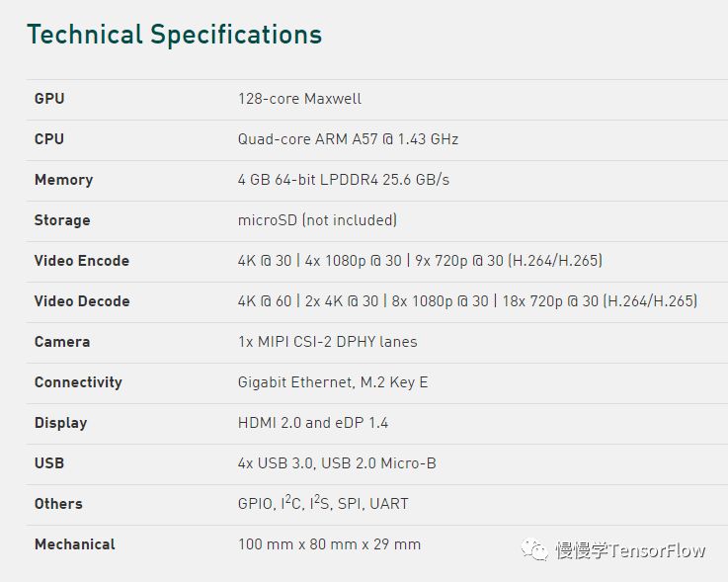Image resolution: width=728 pixels, height=582 pixels.
Task: Click the WeChat watermark icon
Action: 535,549
